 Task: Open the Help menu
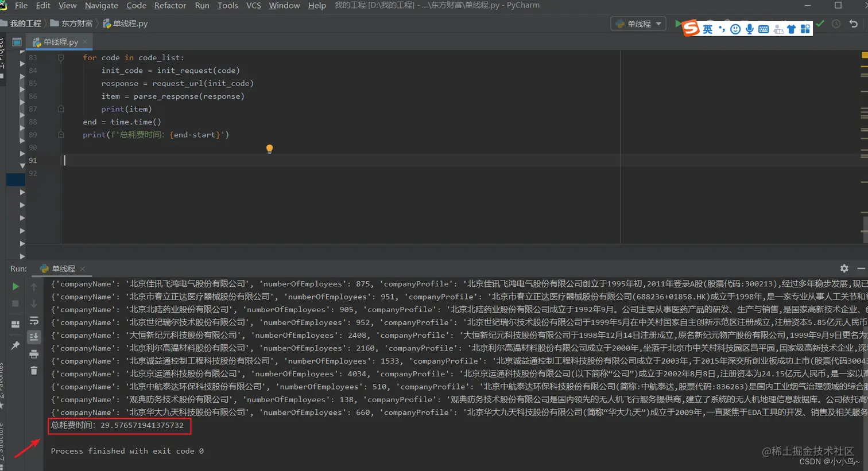[317, 5]
